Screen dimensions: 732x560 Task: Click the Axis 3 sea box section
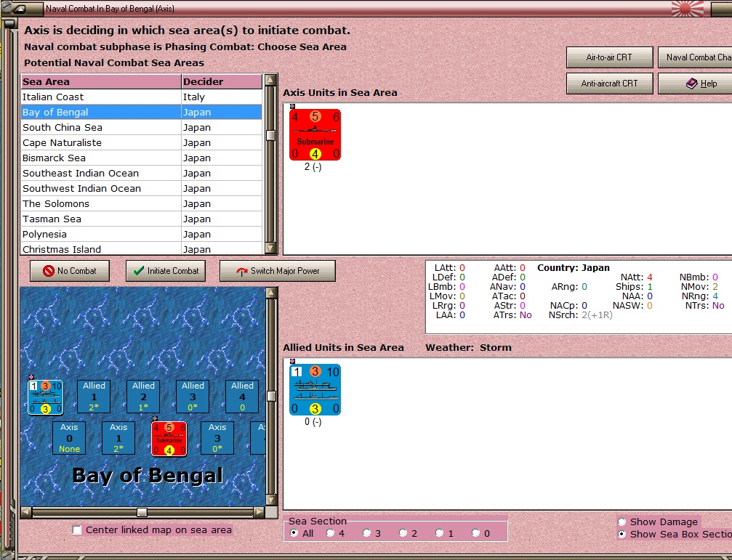click(x=217, y=438)
